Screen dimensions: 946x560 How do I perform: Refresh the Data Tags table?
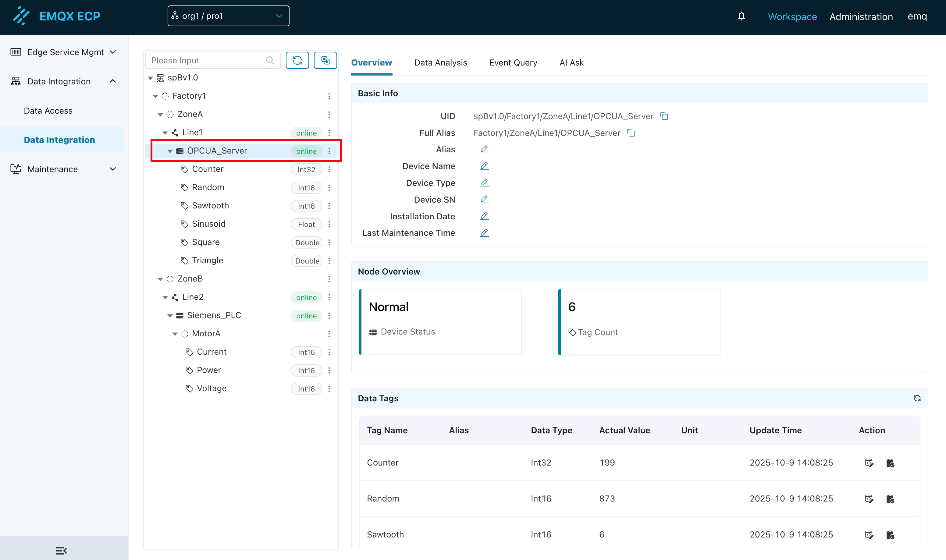(x=917, y=398)
